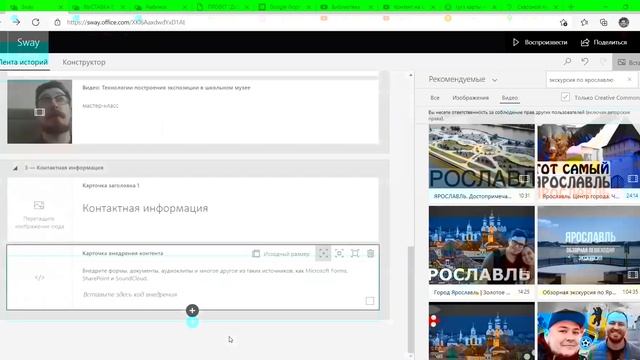Select the Видео results filter
The width and height of the screenshot is (640, 360).
510,98
